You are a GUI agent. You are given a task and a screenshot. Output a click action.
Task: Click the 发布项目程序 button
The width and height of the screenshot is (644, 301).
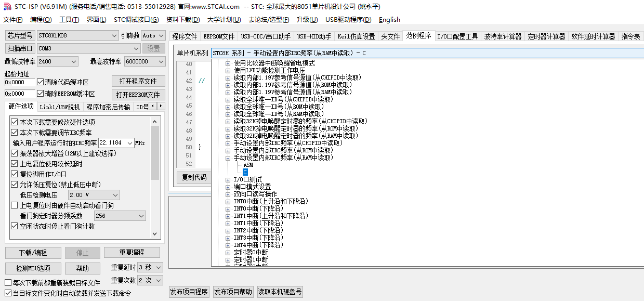(x=189, y=292)
